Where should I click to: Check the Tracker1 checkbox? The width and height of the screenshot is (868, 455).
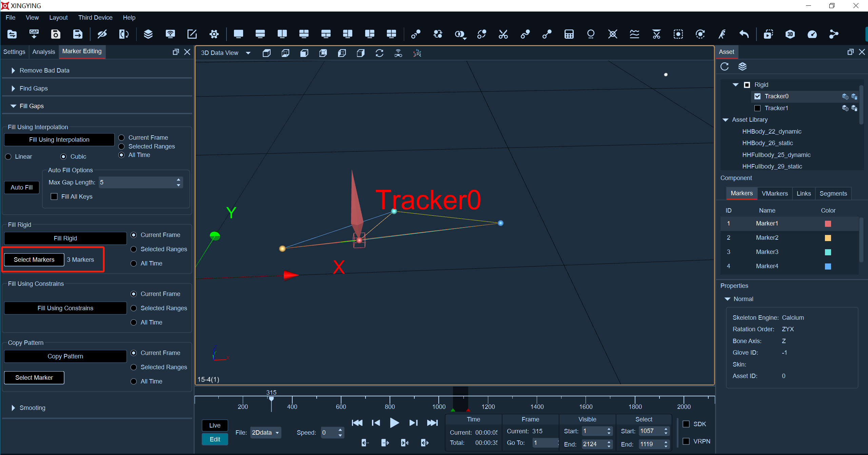tap(757, 108)
